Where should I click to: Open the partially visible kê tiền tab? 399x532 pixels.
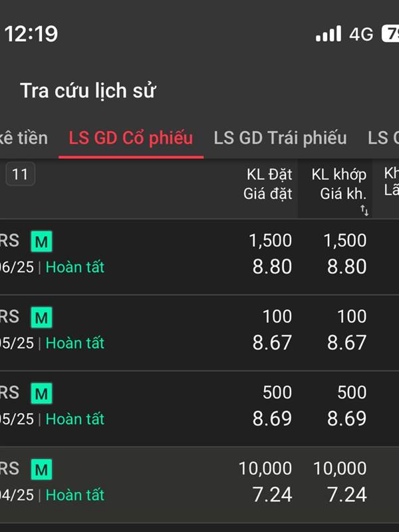tap(23, 138)
